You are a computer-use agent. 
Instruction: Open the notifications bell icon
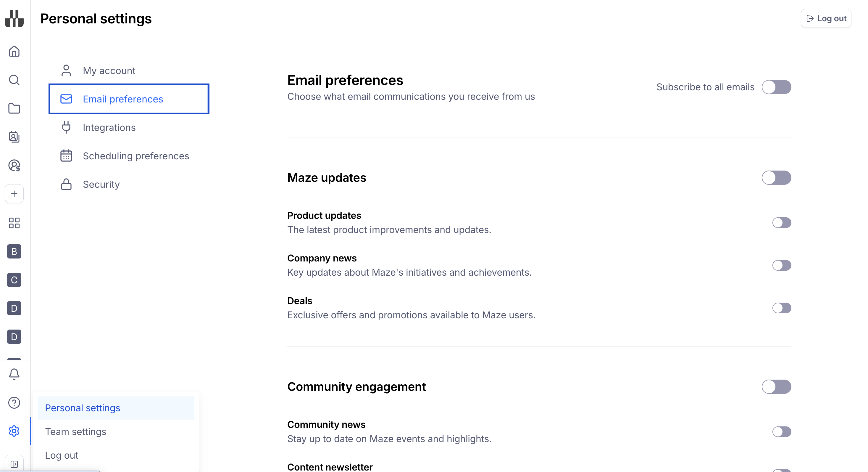[14, 374]
